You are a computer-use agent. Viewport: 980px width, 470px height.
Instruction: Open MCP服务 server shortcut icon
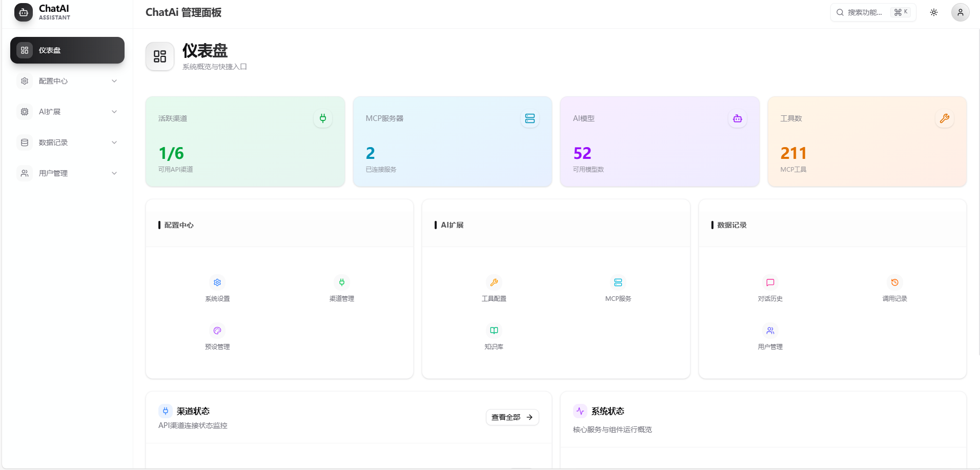(x=618, y=282)
